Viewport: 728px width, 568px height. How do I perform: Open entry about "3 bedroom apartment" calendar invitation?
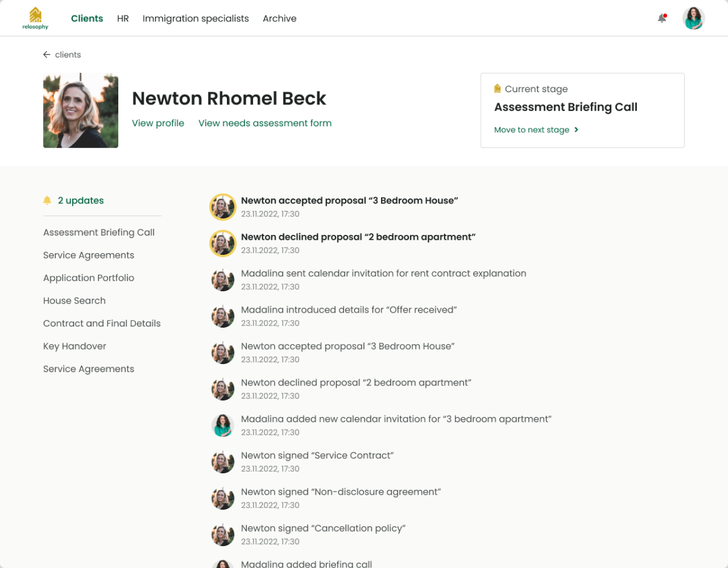tap(396, 419)
